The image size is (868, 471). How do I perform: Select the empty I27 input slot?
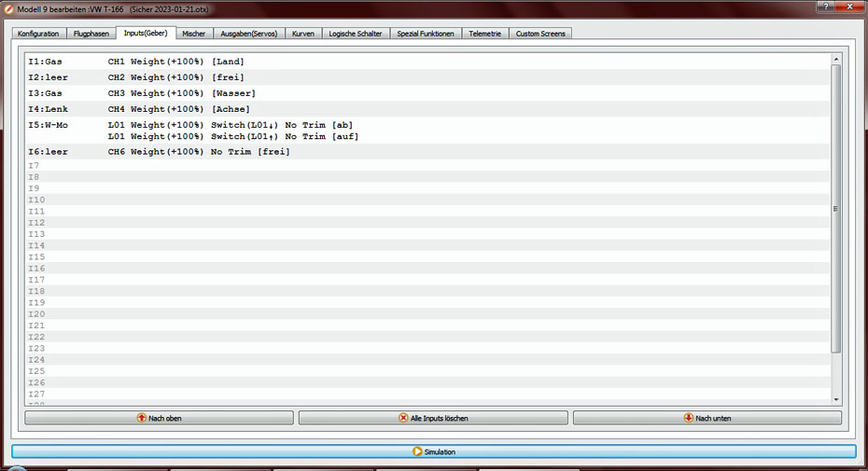click(427, 395)
